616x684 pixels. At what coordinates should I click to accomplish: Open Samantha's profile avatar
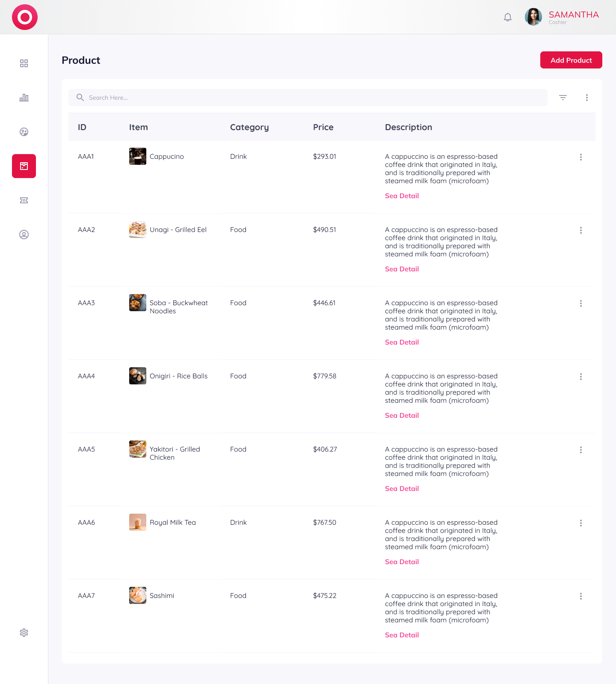533,17
